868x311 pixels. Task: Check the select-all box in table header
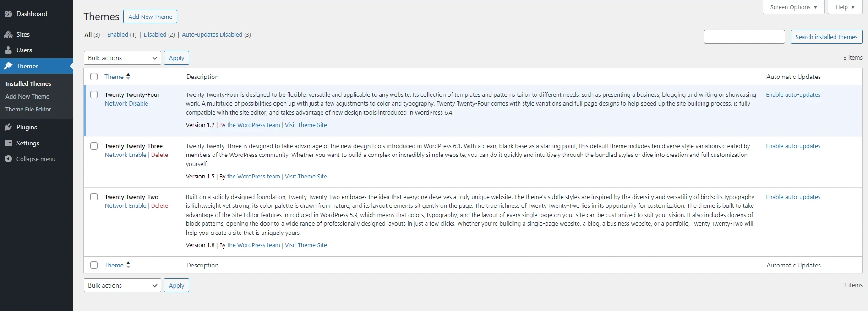pos(94,77)
